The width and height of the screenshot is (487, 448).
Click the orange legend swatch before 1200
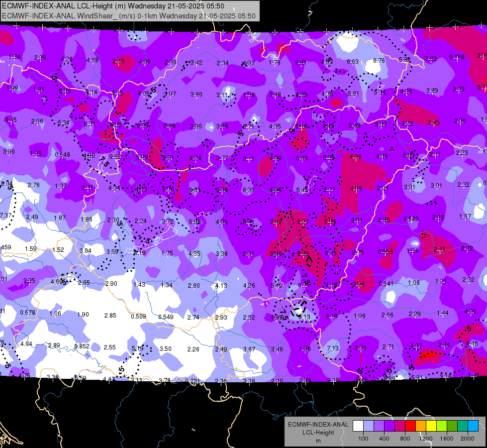tap(421, 426)
